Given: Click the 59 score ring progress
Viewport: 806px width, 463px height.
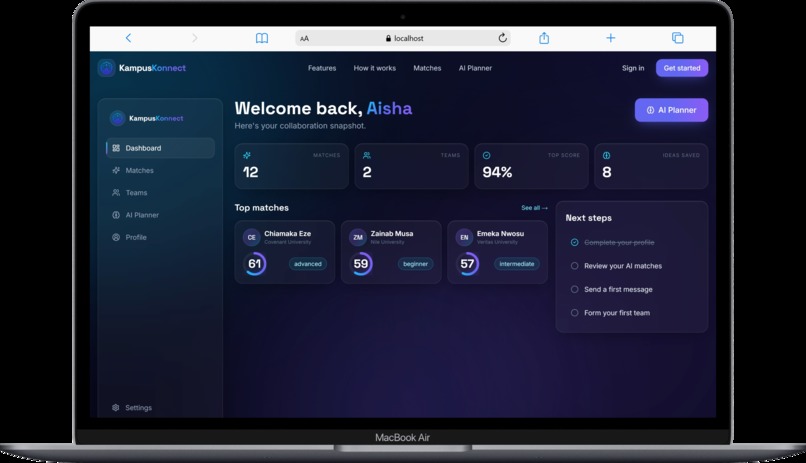Looking at the screenshot, I should click(x=361, y=264).
